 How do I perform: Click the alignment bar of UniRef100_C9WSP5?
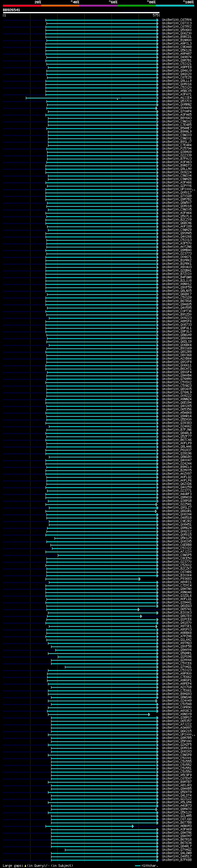[x=108, y=555]
